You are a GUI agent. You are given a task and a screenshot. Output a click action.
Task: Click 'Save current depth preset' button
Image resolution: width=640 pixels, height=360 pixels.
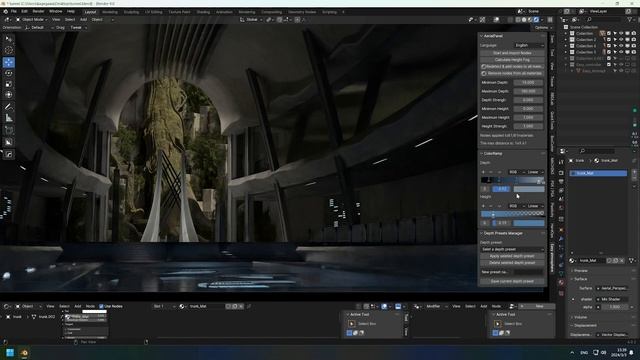512,281
